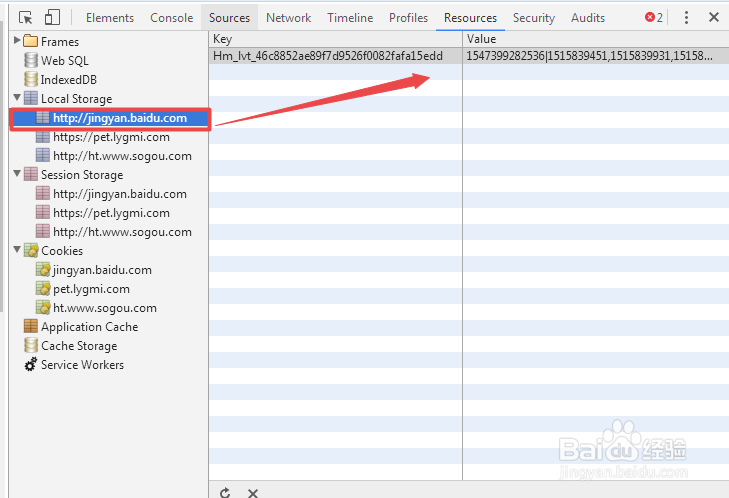Select Web SQL in the sidebar
Image resolution: width=729 pixels, height=498 pixels.
65,60
